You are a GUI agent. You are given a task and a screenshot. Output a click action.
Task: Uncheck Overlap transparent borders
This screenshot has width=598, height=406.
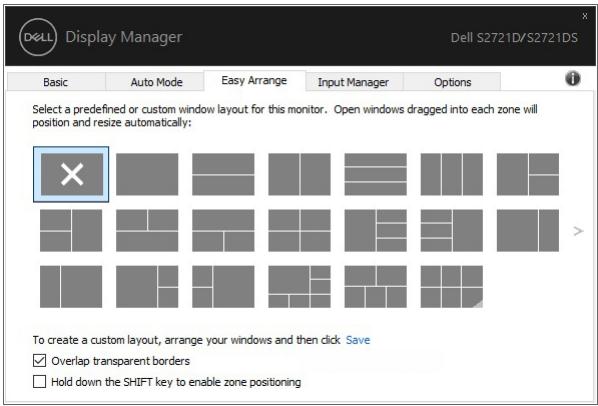[x=39, y=360]
